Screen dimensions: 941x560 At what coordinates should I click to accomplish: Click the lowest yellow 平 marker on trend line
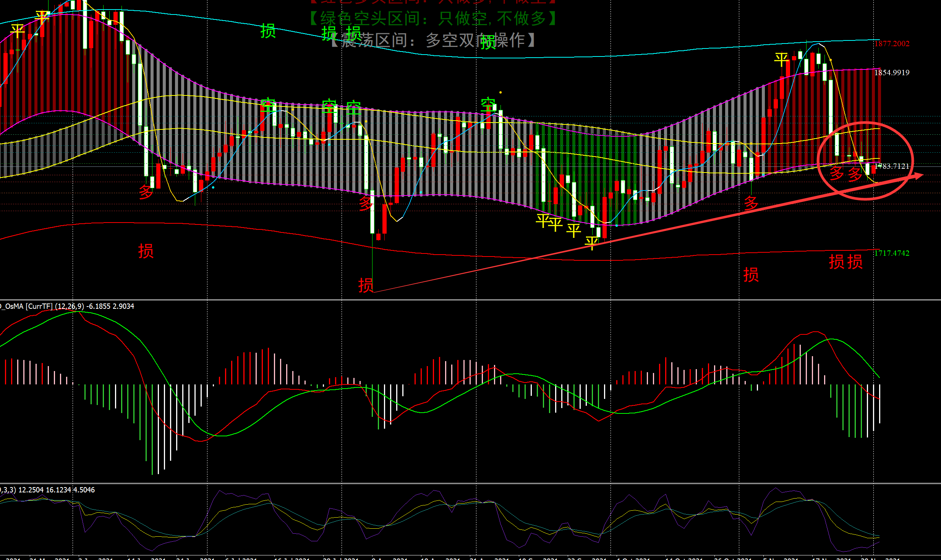click(591, 242)
